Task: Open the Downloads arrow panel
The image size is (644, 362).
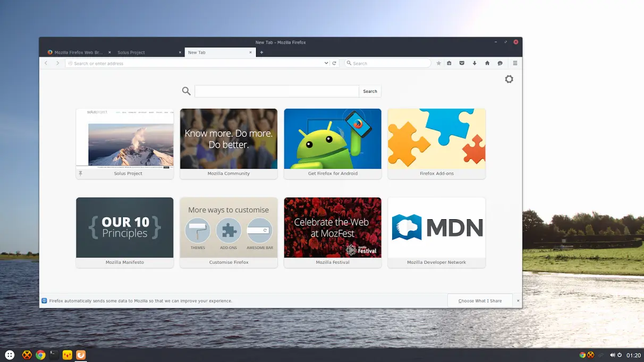Action: pyautogui.click(x=474, y=63)
